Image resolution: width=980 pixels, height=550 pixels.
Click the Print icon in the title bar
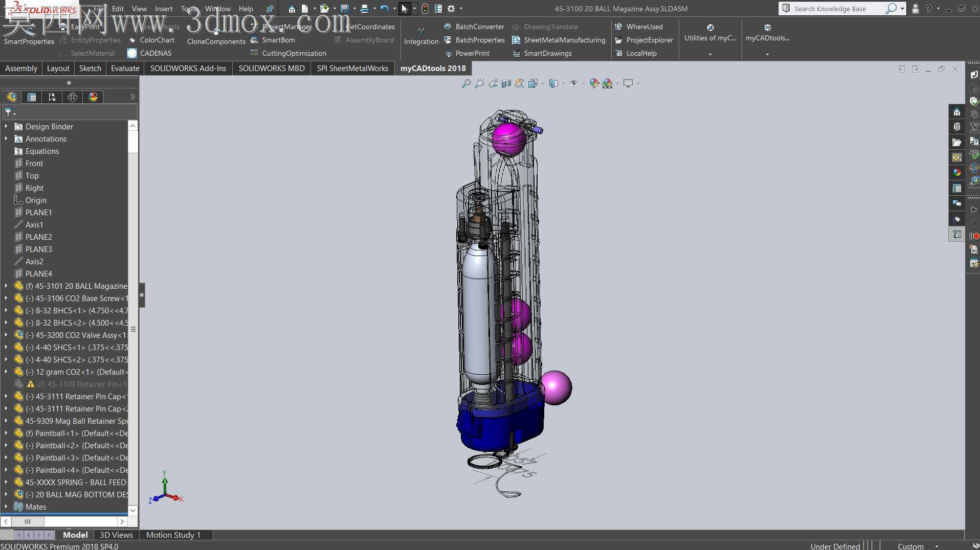coord(364,9)
